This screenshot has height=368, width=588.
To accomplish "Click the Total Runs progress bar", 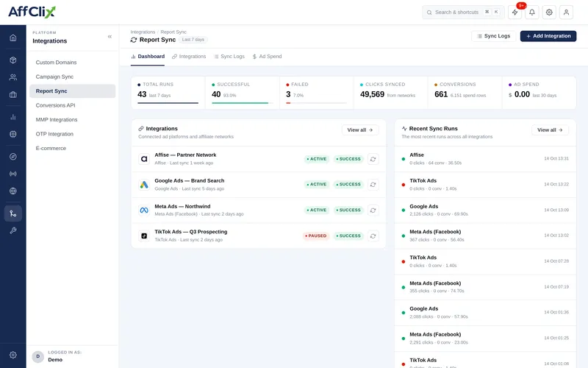I will (168, 103).
